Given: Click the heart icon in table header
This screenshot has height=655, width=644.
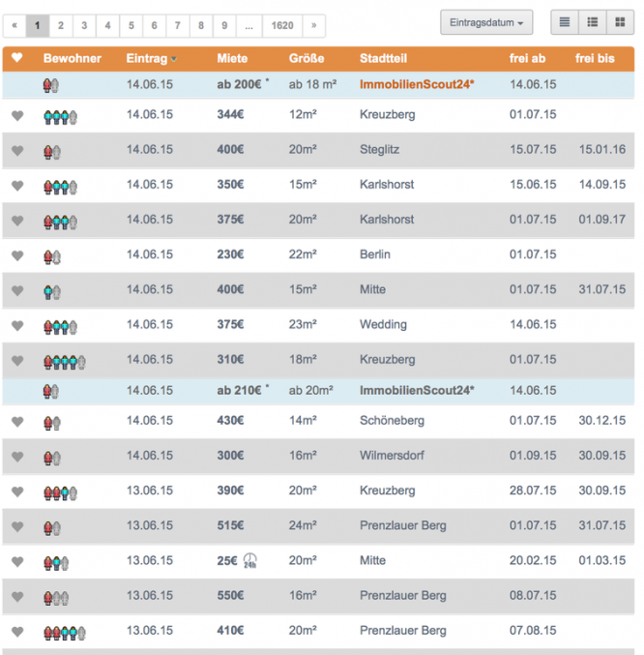Looking at the screenshot, I should [16, 59].
